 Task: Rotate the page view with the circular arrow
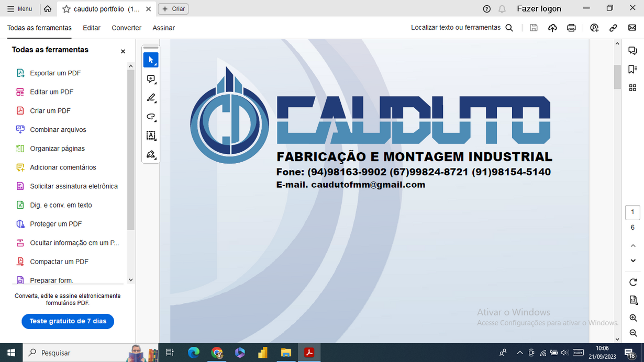point(633,282)
